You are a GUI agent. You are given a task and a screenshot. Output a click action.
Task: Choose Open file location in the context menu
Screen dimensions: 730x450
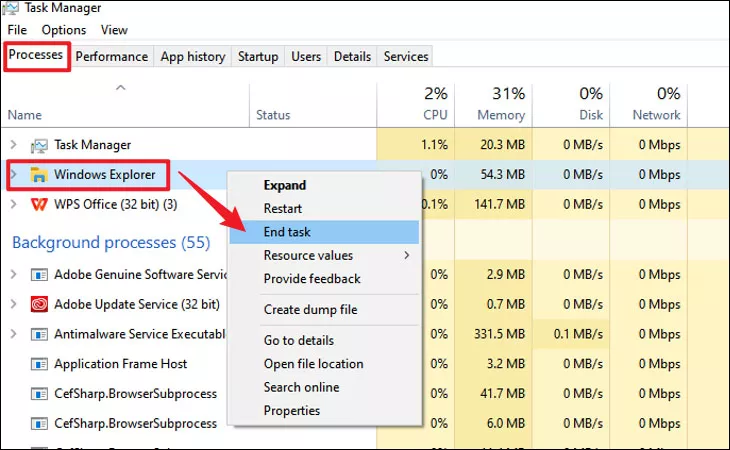pyautogui.click(x=324, y=364)
